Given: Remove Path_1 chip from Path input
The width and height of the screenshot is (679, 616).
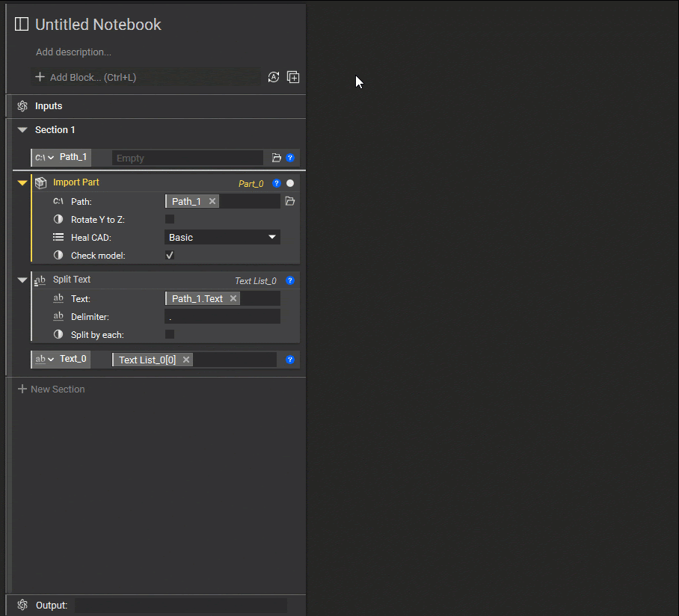Looking at the screenshot, I should [212, 201].
